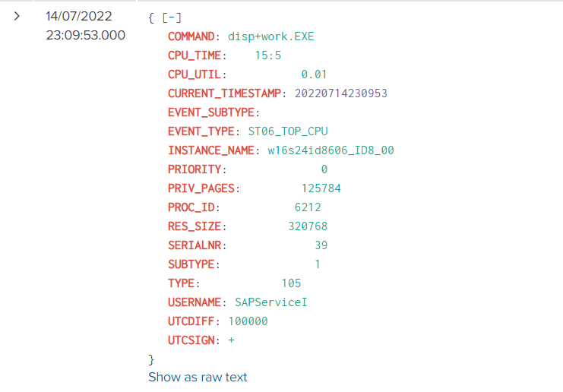The width and height of the screenshot is (563, 392).
Task: Click the USERNAME value SAPServiceI
Action: point(270,302)
